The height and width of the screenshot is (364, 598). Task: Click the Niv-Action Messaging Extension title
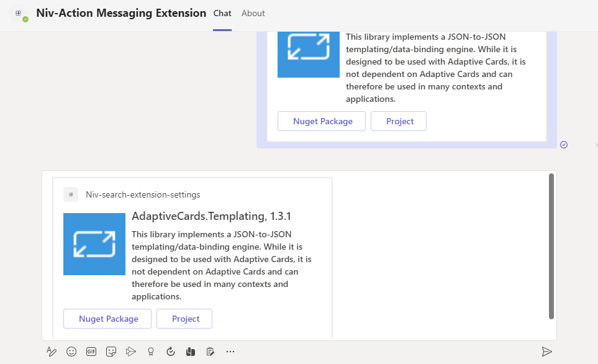pyautogui.click(x=121, y=13)
